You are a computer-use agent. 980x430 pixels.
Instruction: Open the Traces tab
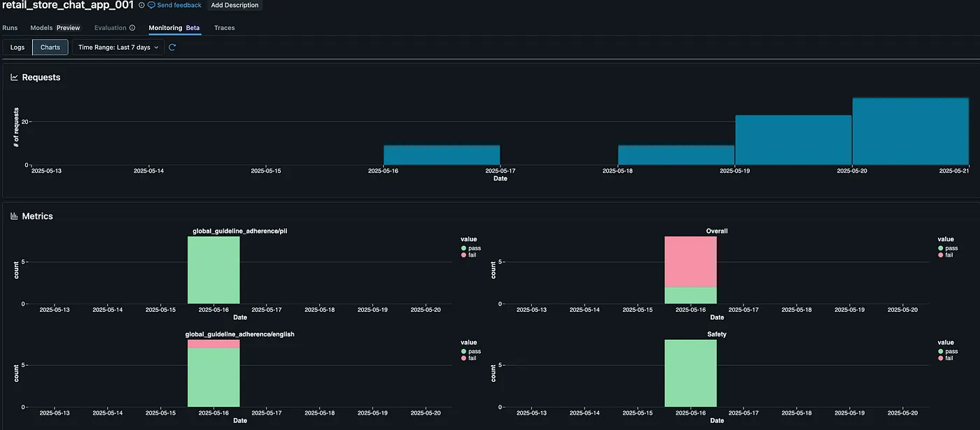click(x=224, y=28)
